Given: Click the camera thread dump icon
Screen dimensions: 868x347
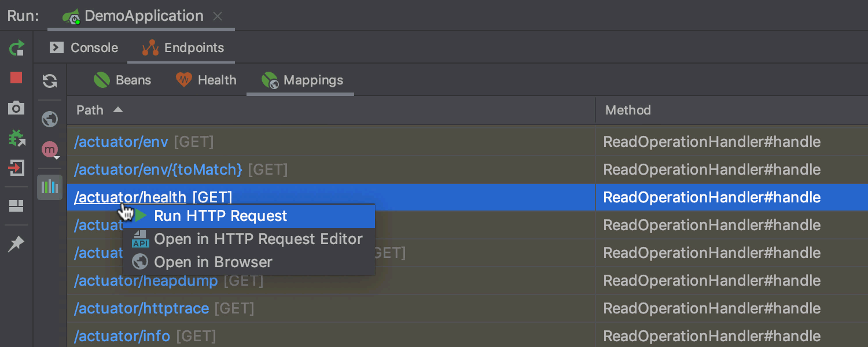Looking at the screenshot, I should 16,108.
